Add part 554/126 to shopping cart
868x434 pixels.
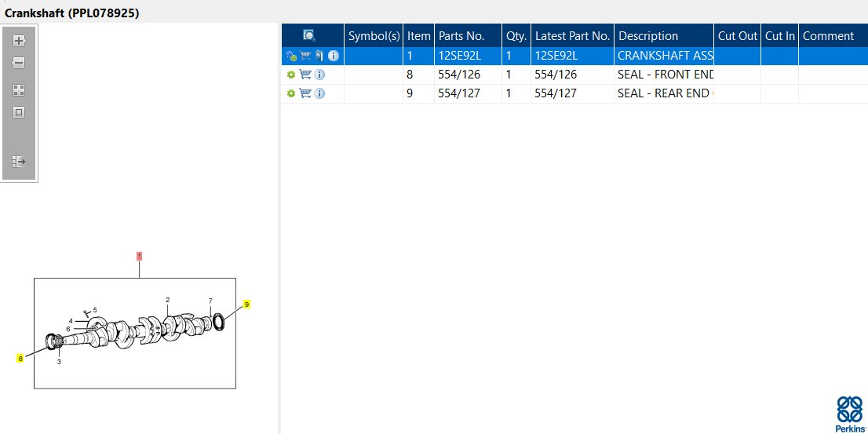pos(305,75)
